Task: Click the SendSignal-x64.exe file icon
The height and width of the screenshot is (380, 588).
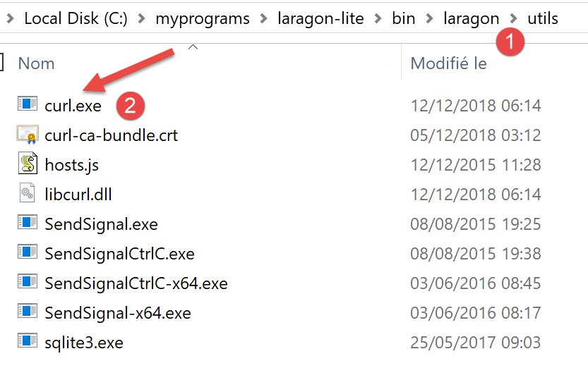Action: [27, 312]
